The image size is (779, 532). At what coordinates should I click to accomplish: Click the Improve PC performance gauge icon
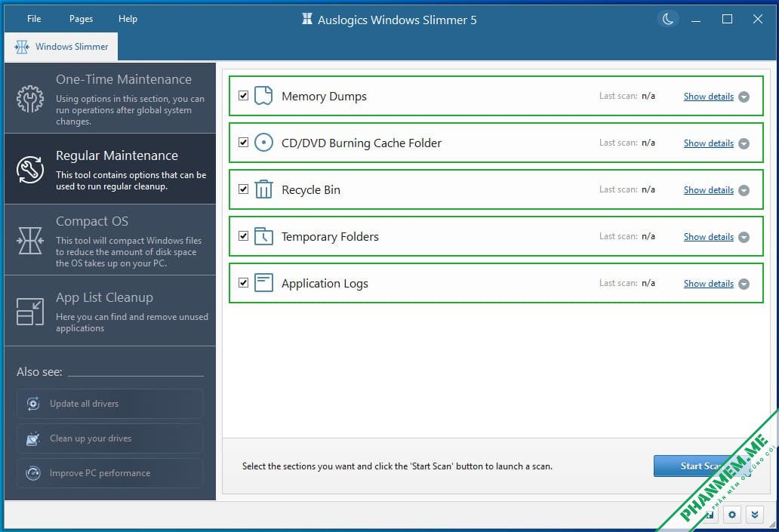(33, 473)
